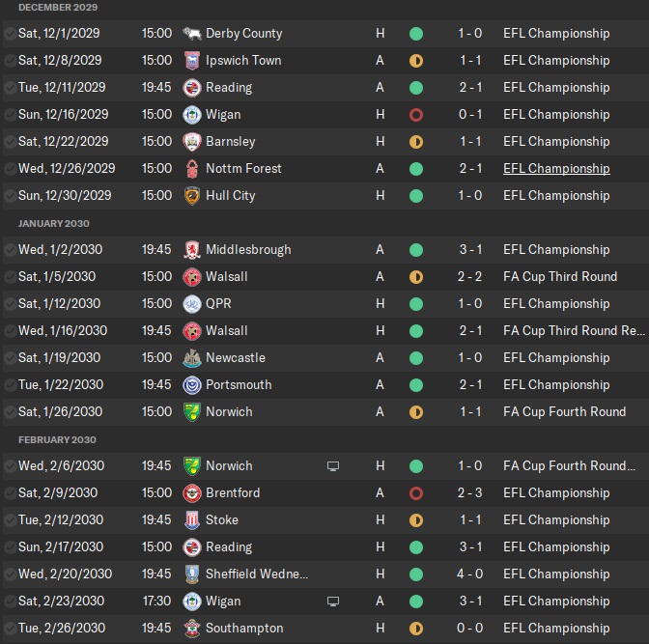Click the TV icon on the 2/23 Wigan fixture
The image size is (649, 644).
click(333, 601)
